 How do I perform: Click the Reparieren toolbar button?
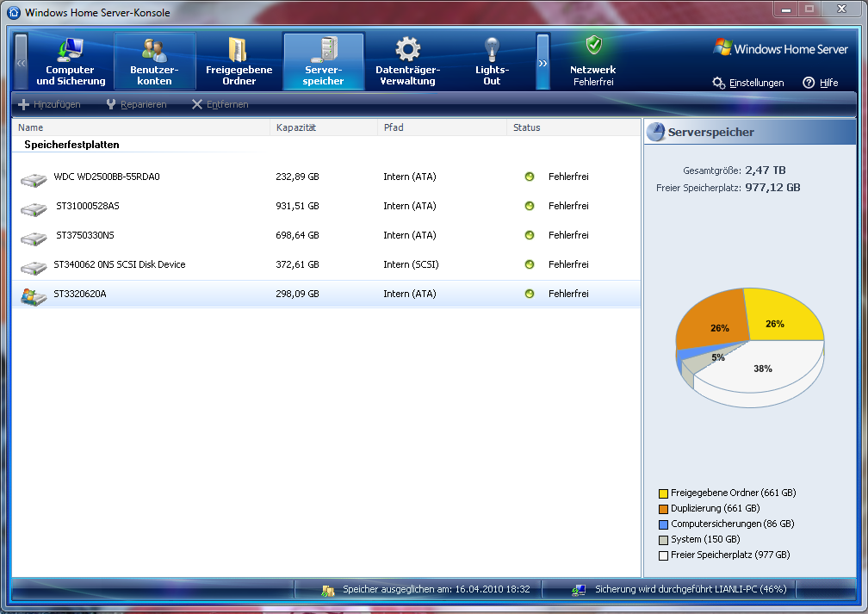click(x=136, y=104)
